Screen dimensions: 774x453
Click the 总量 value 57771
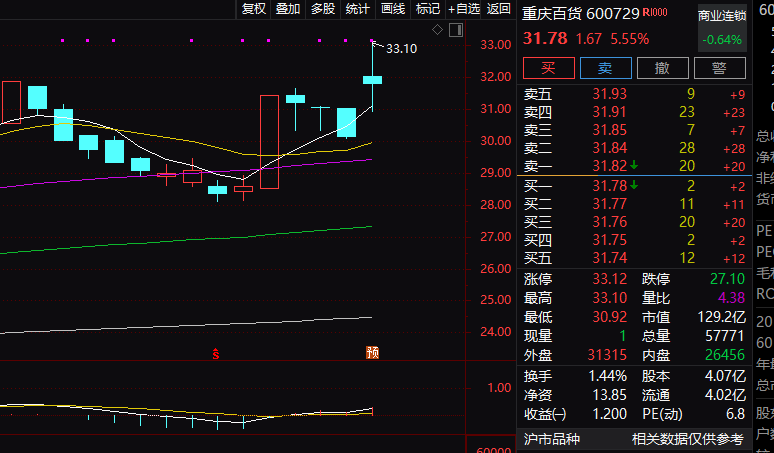[724, 336]
